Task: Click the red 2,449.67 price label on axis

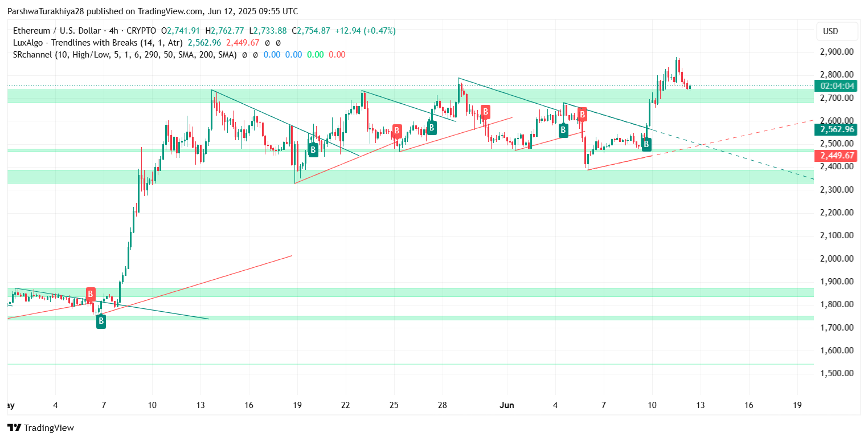Action: 837,156
